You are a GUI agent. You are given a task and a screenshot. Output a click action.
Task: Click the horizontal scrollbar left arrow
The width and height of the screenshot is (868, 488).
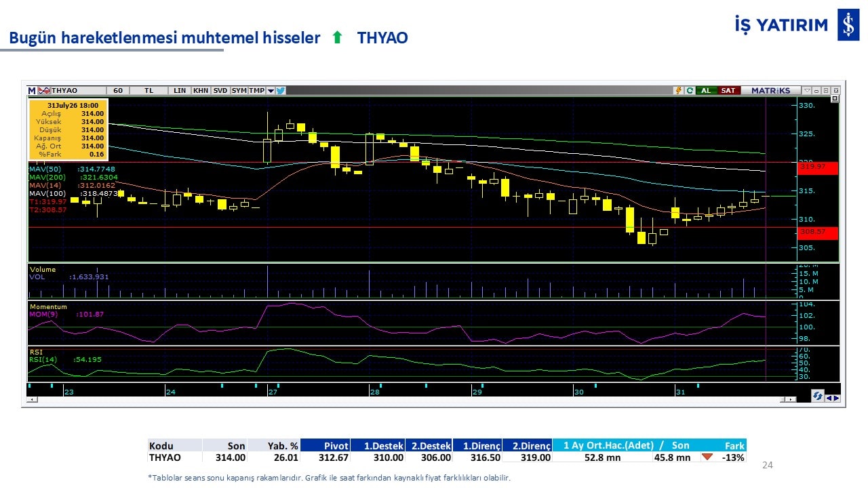pyautogui.click(x=31, y=400)
